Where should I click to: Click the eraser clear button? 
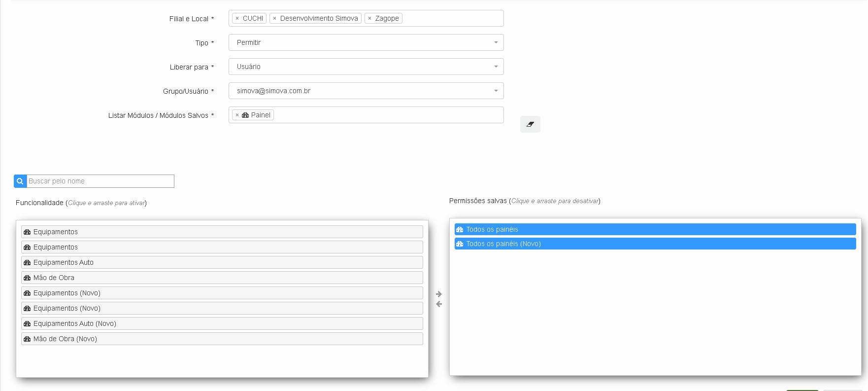(530, 124)
